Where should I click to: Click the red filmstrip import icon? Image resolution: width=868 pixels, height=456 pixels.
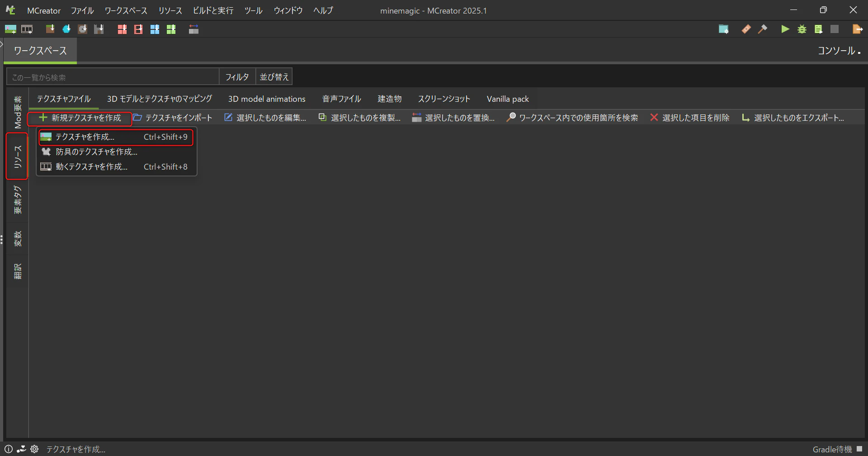tap(138, 29)
